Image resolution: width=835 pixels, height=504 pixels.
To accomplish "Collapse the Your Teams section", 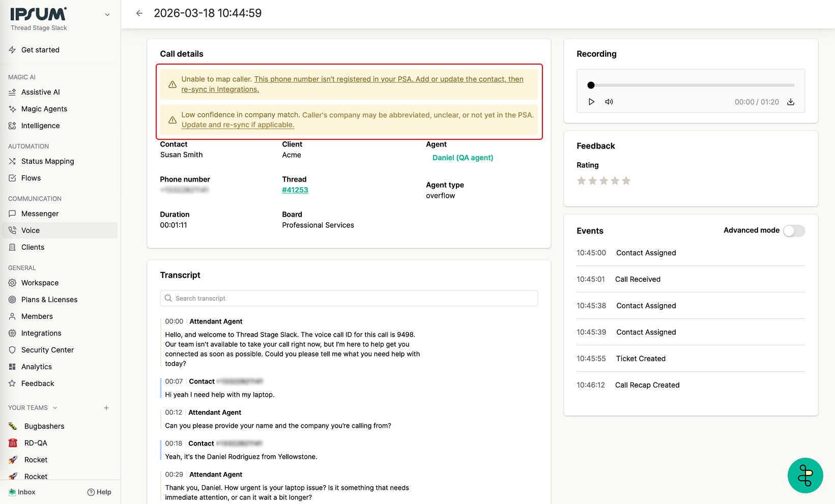I will pos(55,408).
